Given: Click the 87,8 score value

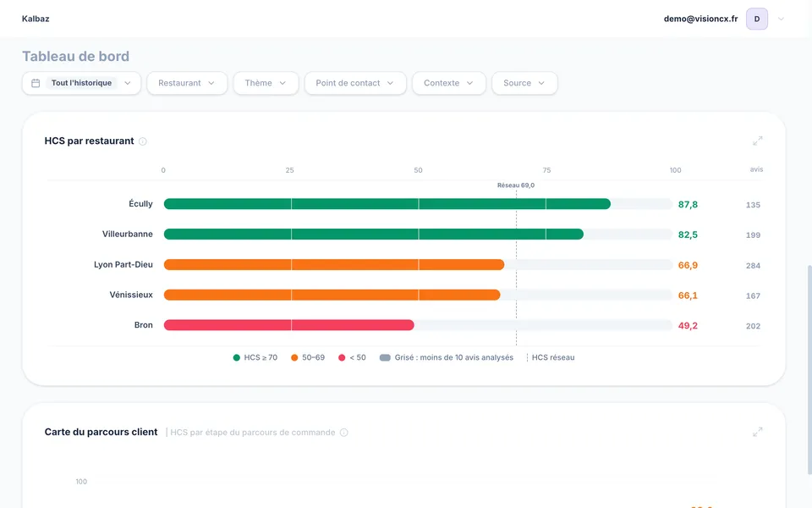Looking at the screenshot, I should tap(688, 205).
